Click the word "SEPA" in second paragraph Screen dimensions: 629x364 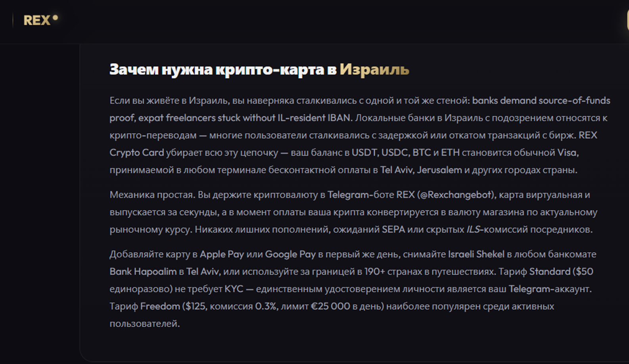(393, 230)
